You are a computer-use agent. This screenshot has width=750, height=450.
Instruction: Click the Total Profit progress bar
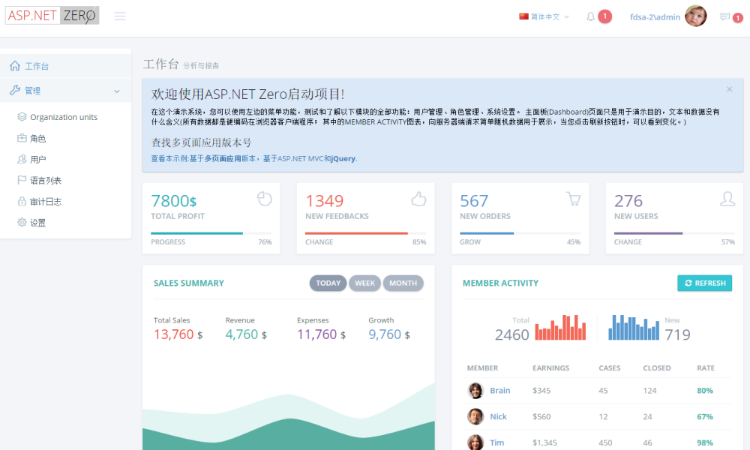[211, 233]
